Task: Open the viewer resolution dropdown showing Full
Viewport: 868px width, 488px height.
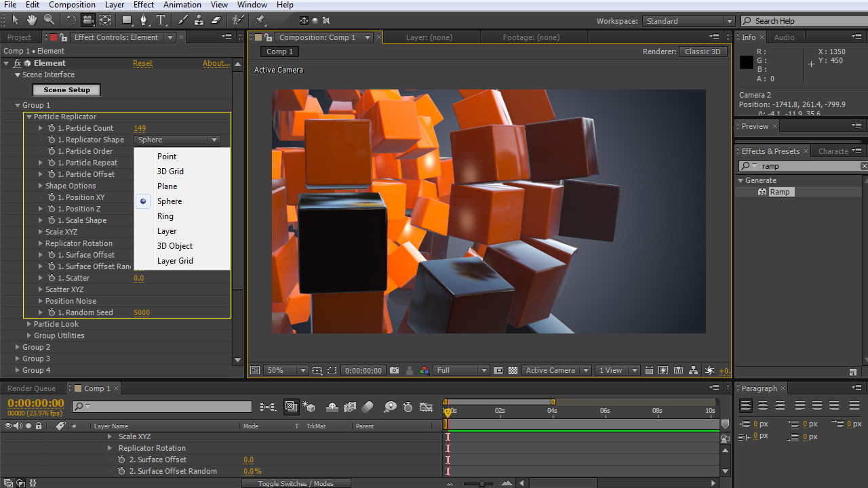Action: (x=462, y=371)
